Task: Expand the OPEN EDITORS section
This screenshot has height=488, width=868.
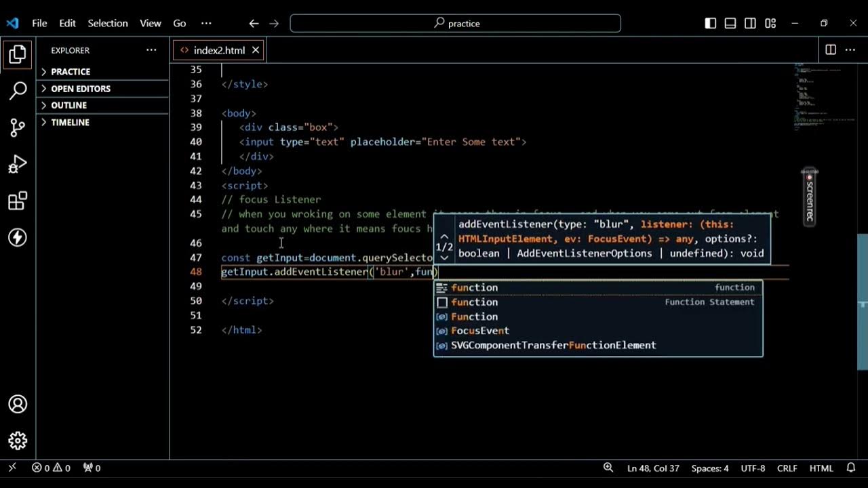Action: 102,88
